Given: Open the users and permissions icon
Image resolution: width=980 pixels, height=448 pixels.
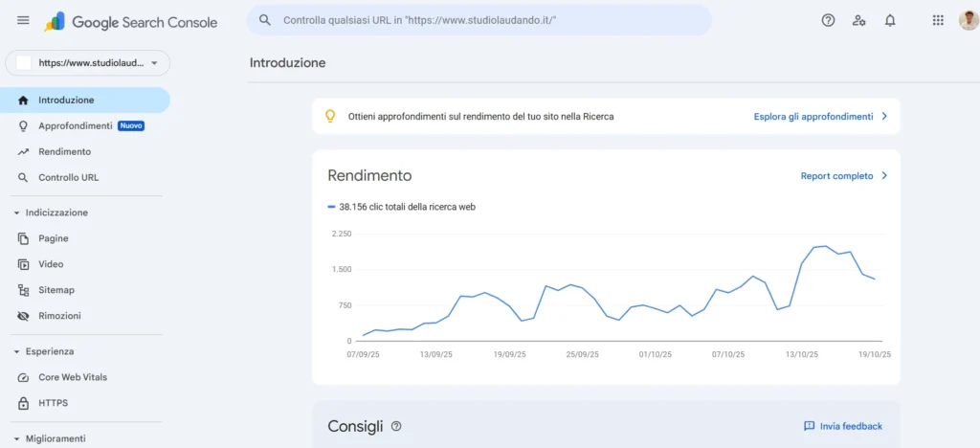Looking at the screenshot, I should 858,20.
